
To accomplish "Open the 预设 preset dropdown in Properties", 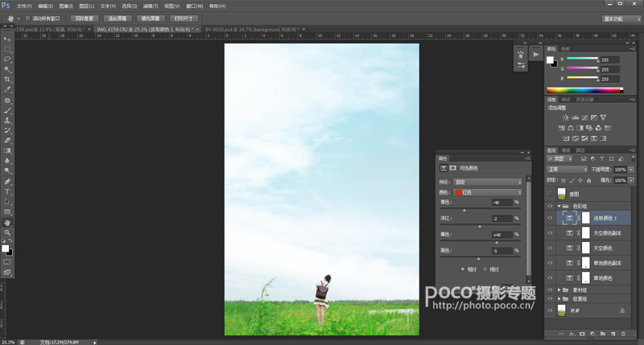I will click(488, 182).
